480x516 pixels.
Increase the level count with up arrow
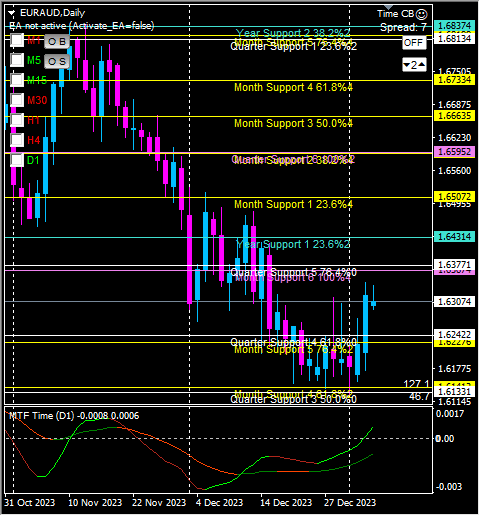pos(422,64)
